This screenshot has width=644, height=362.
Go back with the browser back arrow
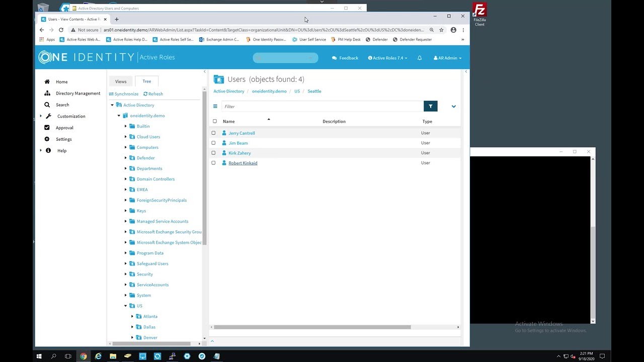pyautogui.click(x=42, y=30)
